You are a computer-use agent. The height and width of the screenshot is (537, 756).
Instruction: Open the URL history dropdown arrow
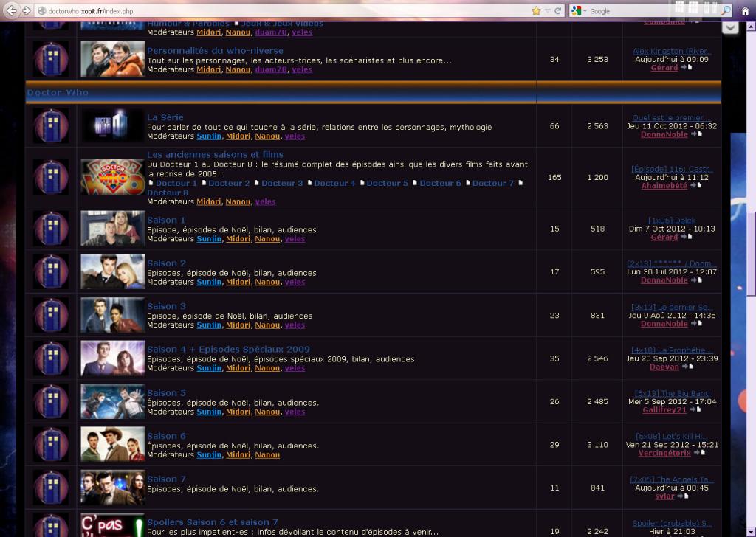547,10
